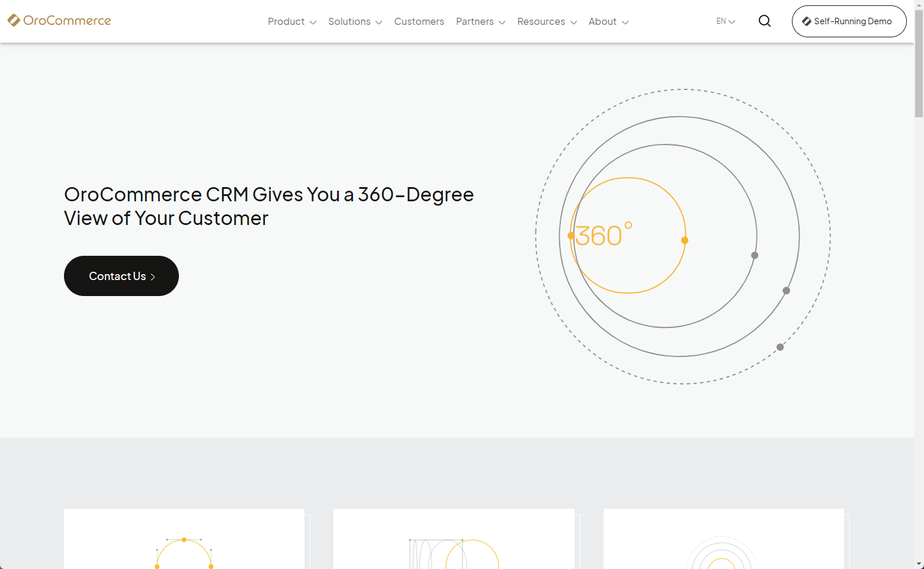Click the overlapping circles icon on middle card
The width and height of the screenshot is (924, 569).
coord(454,554)
